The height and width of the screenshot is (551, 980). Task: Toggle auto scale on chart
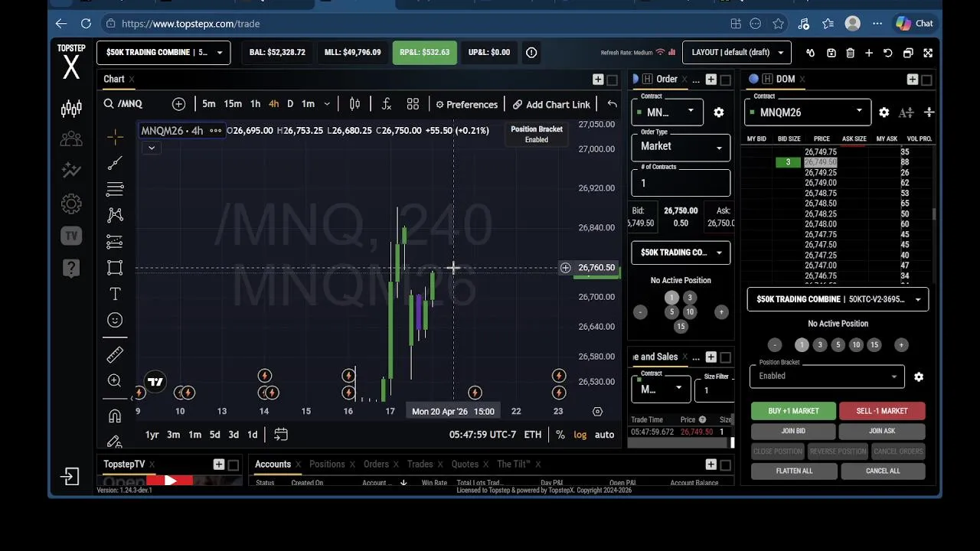(x=605, y=435)
